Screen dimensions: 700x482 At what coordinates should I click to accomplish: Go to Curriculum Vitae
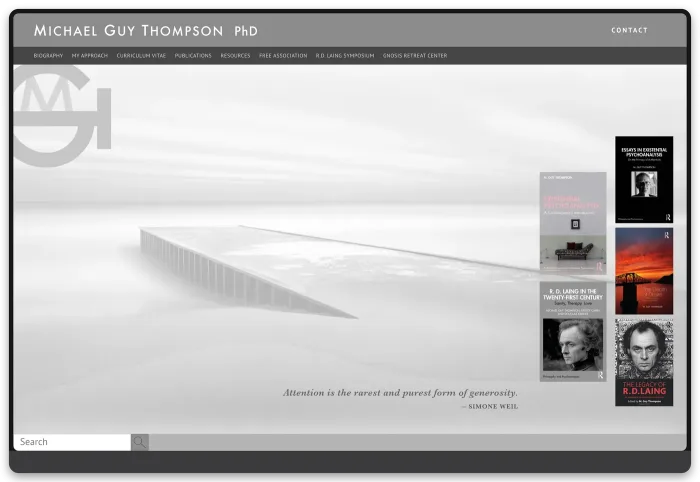(141, 56)
